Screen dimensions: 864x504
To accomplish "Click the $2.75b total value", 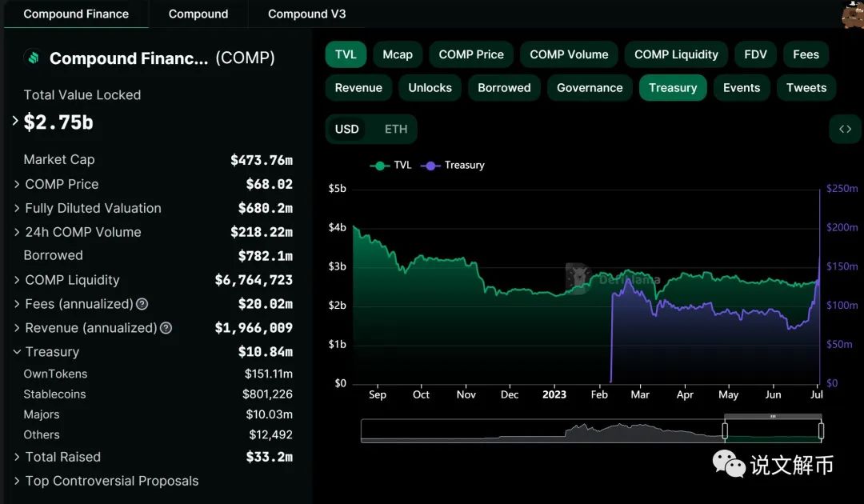I will 58,122.
